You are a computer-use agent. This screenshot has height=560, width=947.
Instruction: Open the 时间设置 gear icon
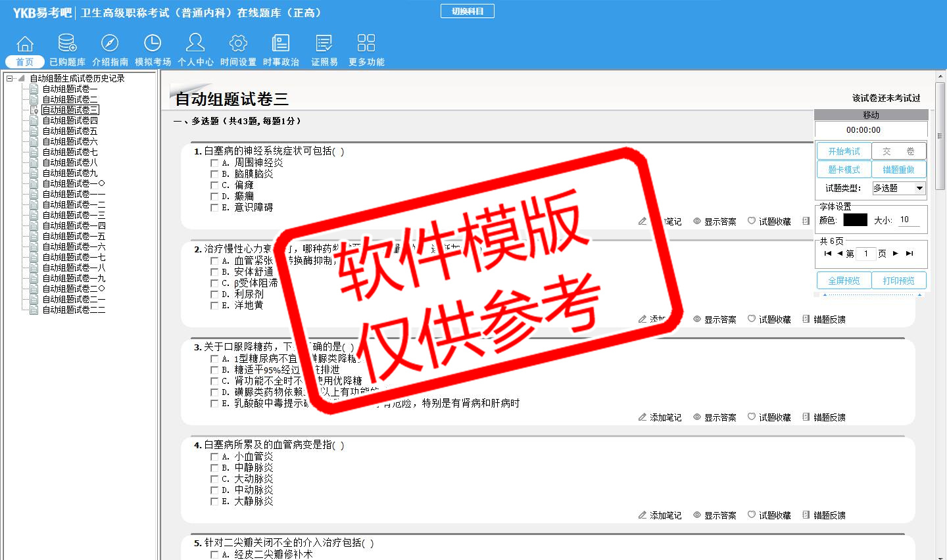coord(238,44)
